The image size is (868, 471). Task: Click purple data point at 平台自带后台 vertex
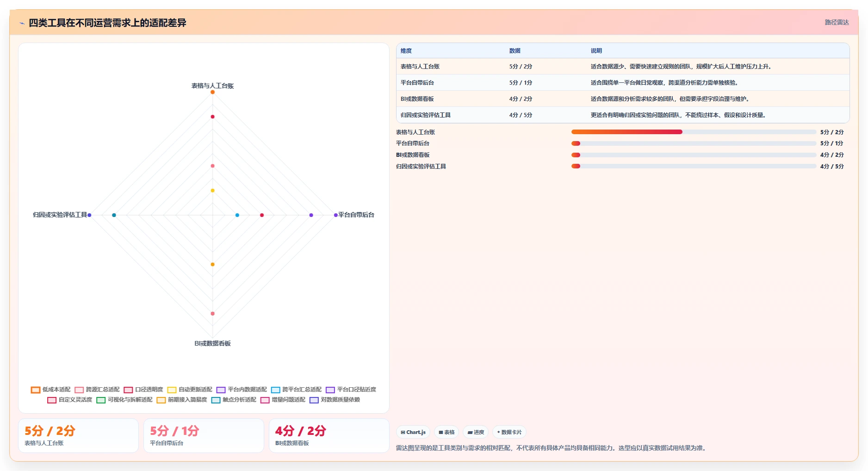pos(336,215)
